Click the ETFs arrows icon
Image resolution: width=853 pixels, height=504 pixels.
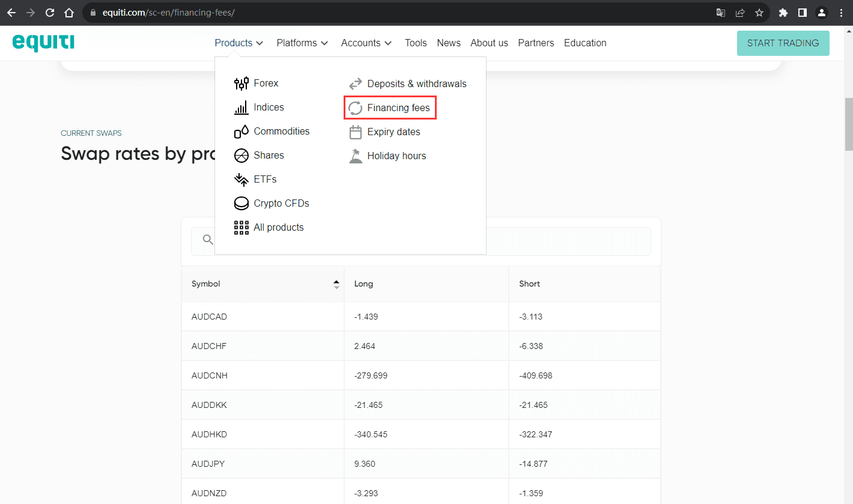pyautogui.click(x=241, y=180)
